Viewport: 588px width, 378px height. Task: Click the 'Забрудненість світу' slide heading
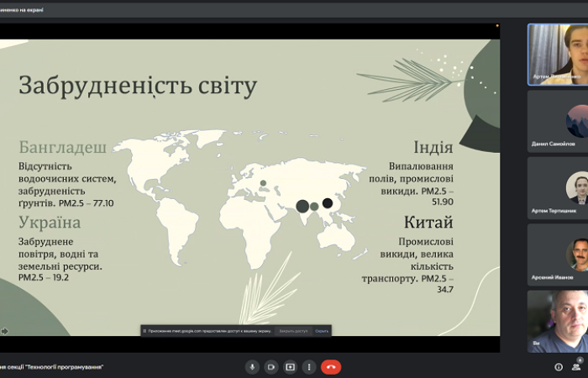[138, 86]
